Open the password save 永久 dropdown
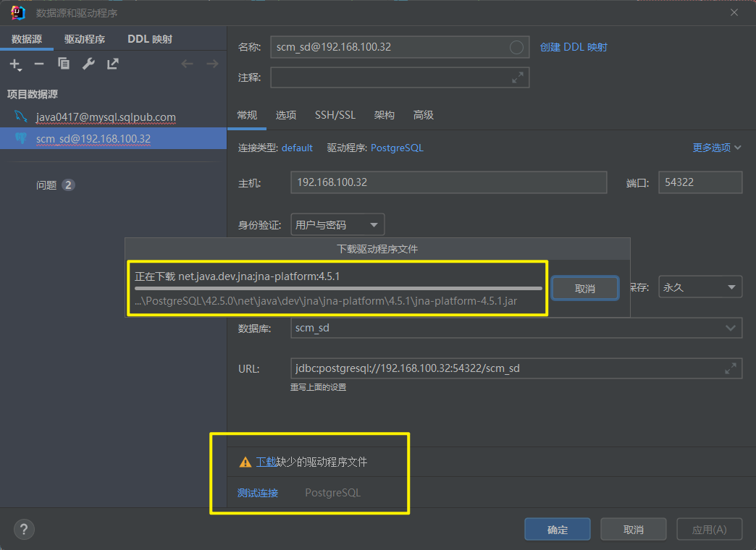Viewport: 756px width, 550px height. pyautogui.click(x=700, y=287)
